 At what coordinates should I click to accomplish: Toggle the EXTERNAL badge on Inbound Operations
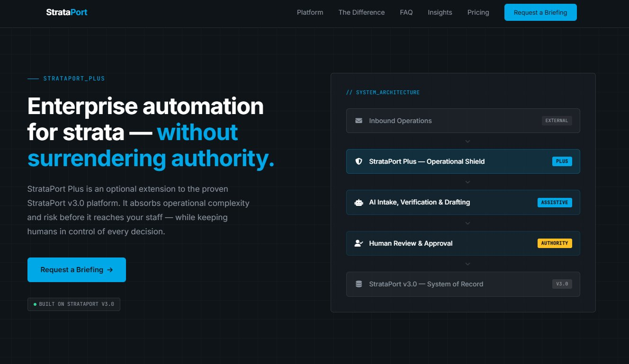pyautogui.click(x=557, y=121)
